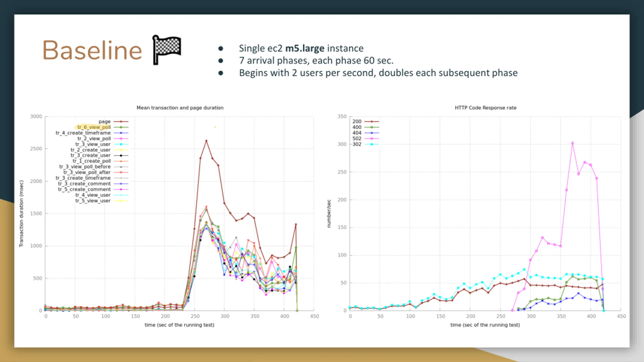The width and height of the screenshot is (644, 362).
Task: Click the 404 legend color line
Action: click(372, 133)
